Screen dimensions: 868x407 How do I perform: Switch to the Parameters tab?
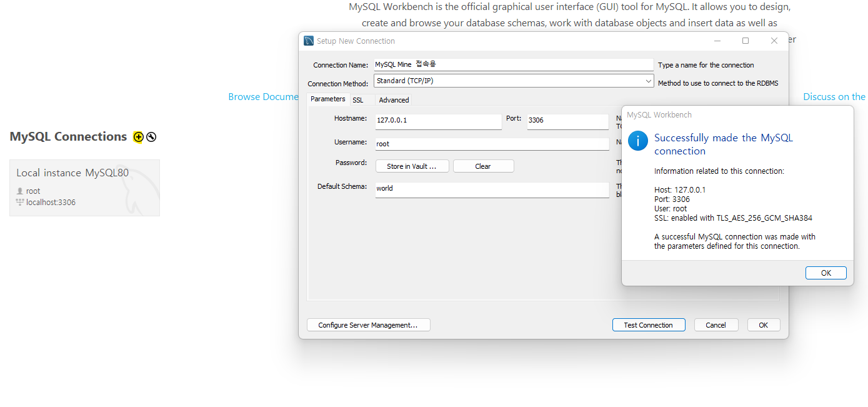(x=328, y=99)
